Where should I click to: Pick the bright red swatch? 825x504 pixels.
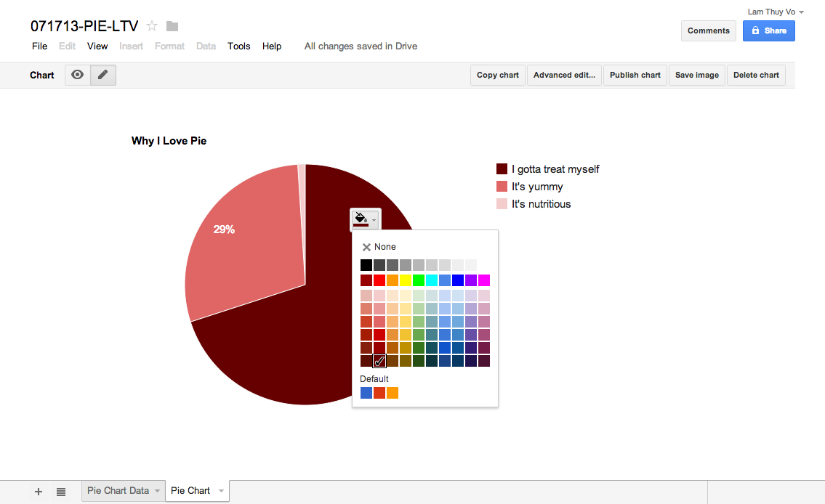click(379, 280)
